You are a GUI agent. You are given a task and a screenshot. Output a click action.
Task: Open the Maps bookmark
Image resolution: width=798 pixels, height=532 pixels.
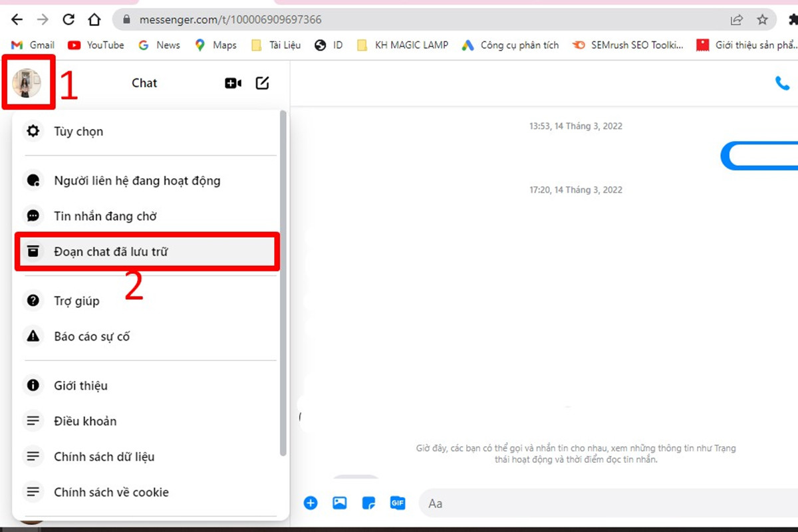(x=215, y=45)
